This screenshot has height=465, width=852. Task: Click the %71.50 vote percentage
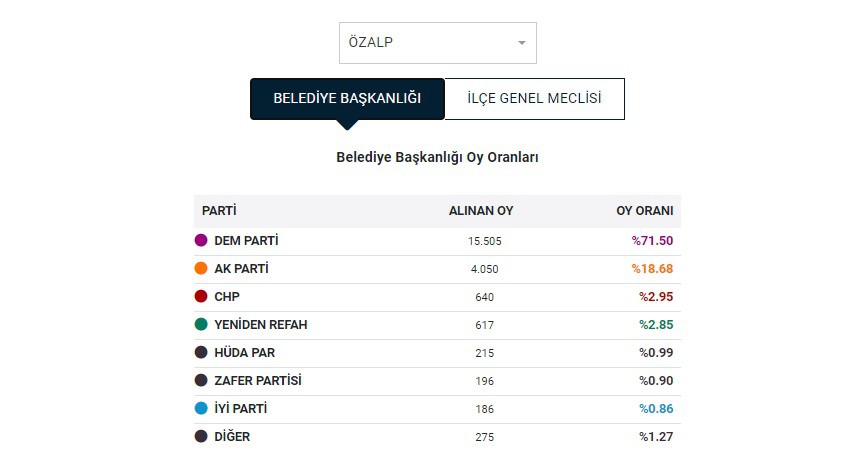652,241
